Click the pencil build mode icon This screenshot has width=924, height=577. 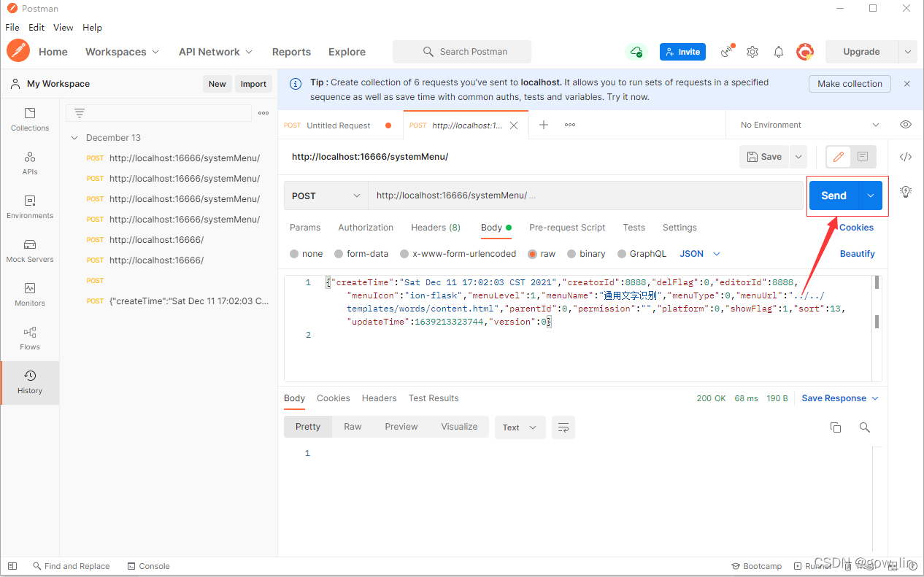click(x=839, y=157)
